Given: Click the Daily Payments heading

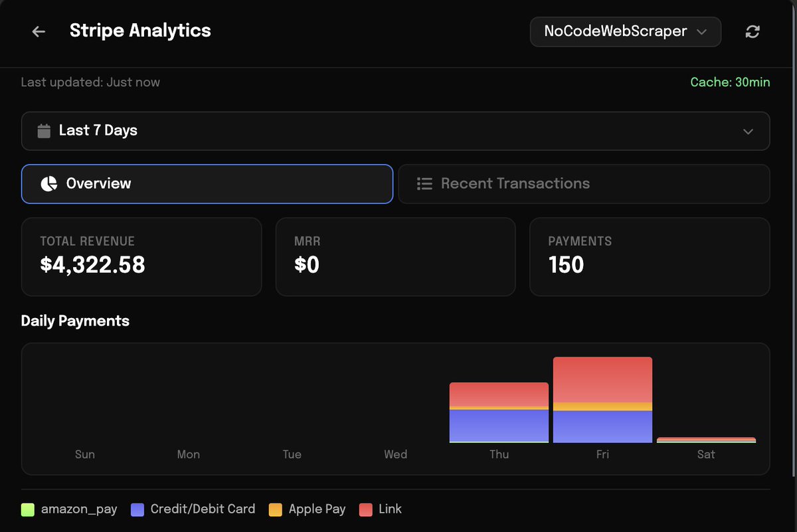Looking at the screenshot, I should pyautogui.click(x=75, y=321).
